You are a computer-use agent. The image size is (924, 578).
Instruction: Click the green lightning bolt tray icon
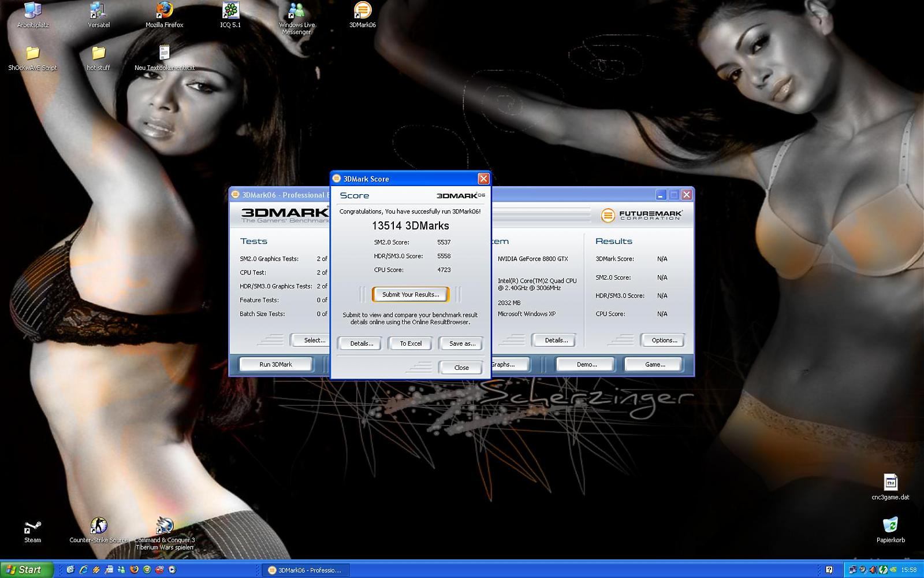click(x=883, y=570)
